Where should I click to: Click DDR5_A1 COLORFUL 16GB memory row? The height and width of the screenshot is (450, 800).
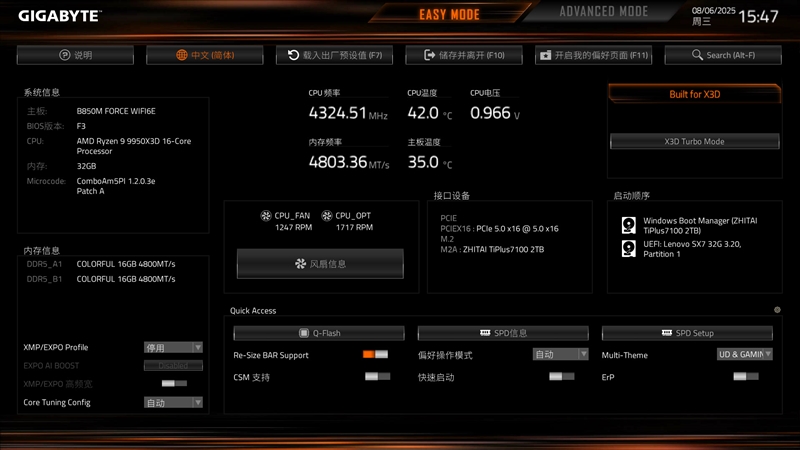click(x=101, y=264)
